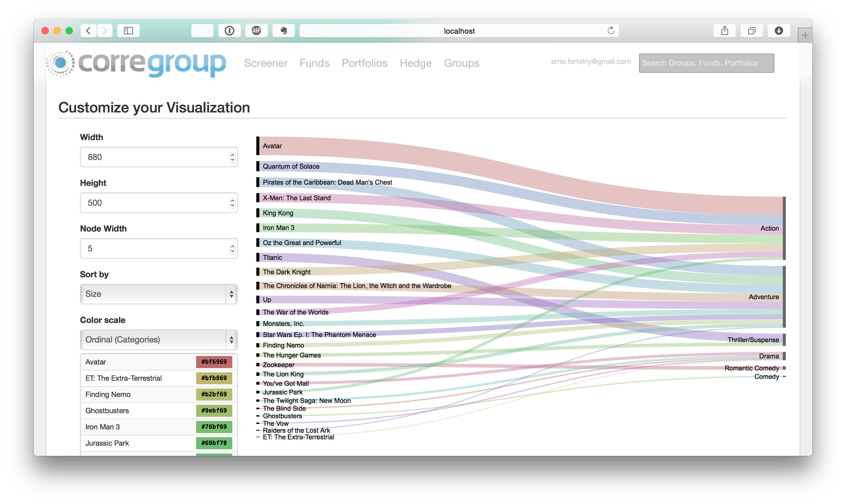Open the Funds nav item
The height and width of the screenshot is (504, 846).
[314, 63]
